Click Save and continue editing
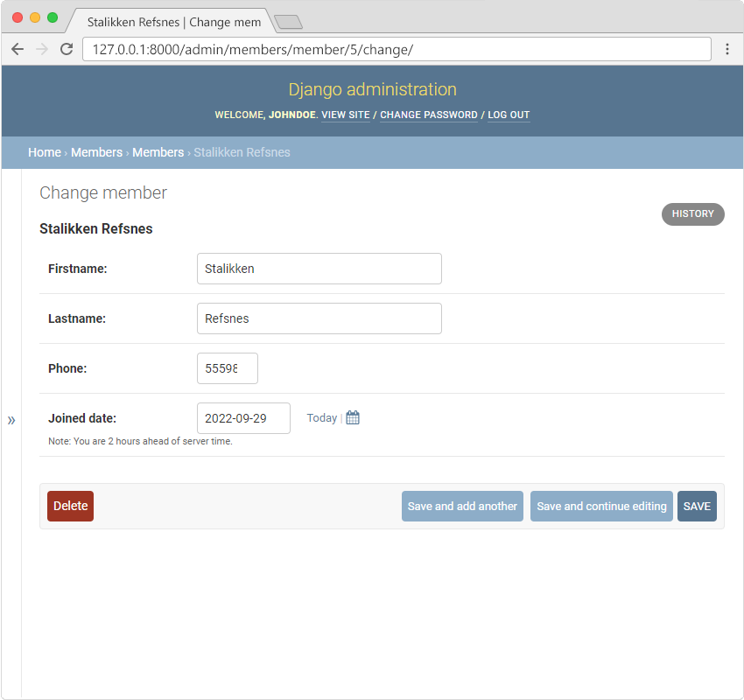The image size is (744, 700). pyautogui.click(x=601, y=506)
